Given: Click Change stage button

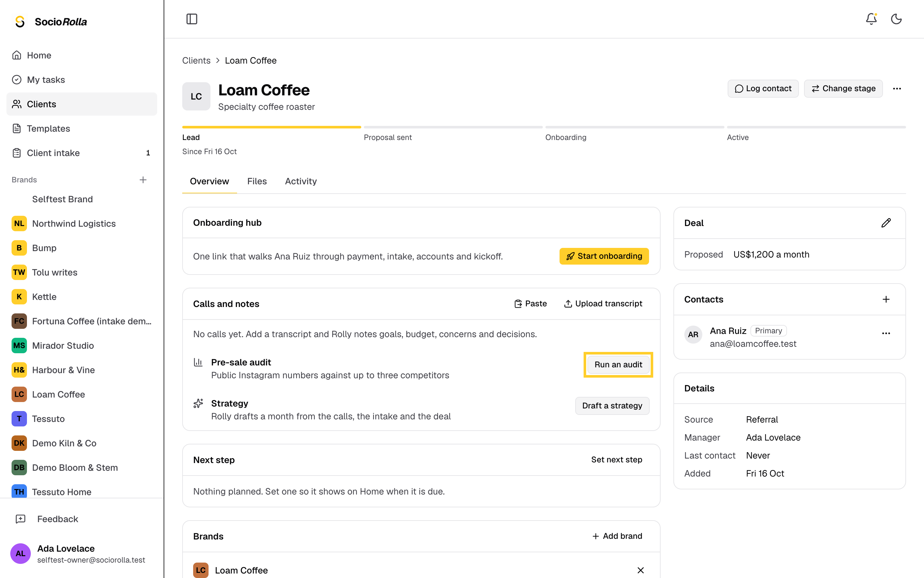Looking at the screenshot, I should pos(843,89).
